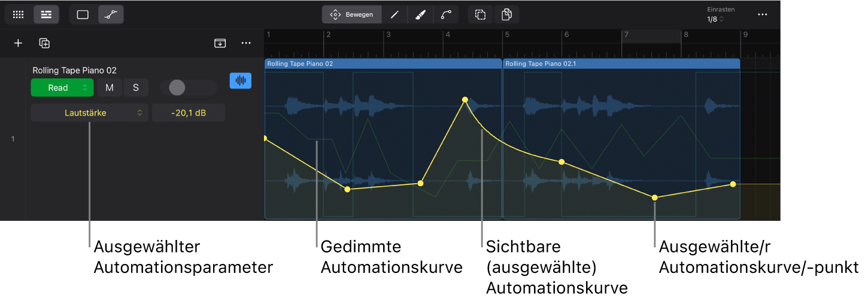The height and width of the screenshot is (304, 868).
Task: Switch to the tracks list view
Action: pyautogui.click(x=46, y=14)
